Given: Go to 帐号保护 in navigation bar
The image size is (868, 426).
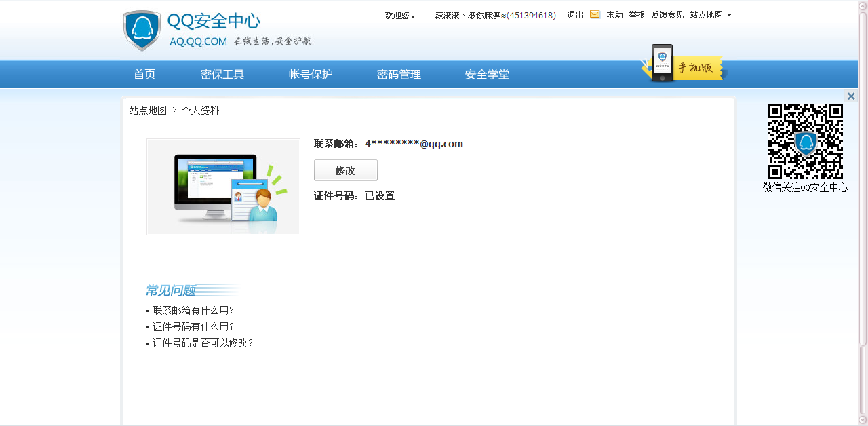Looking at the screenshot, I should [x=311, y=75].
